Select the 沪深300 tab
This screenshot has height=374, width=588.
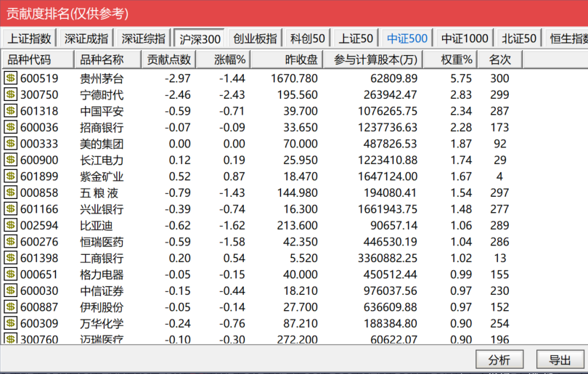pyautogui.click(x=200, y=38)
